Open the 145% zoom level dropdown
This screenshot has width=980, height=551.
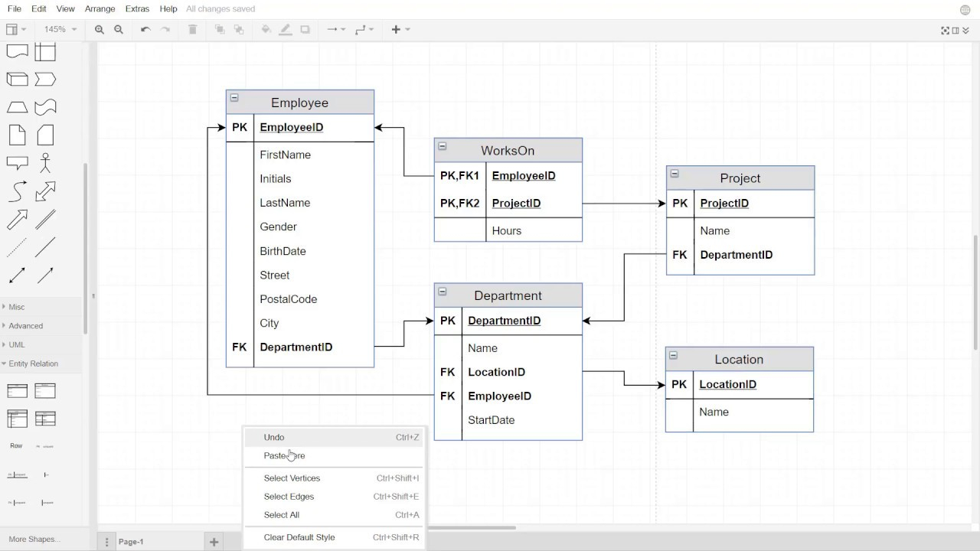(x=60, y=30)
